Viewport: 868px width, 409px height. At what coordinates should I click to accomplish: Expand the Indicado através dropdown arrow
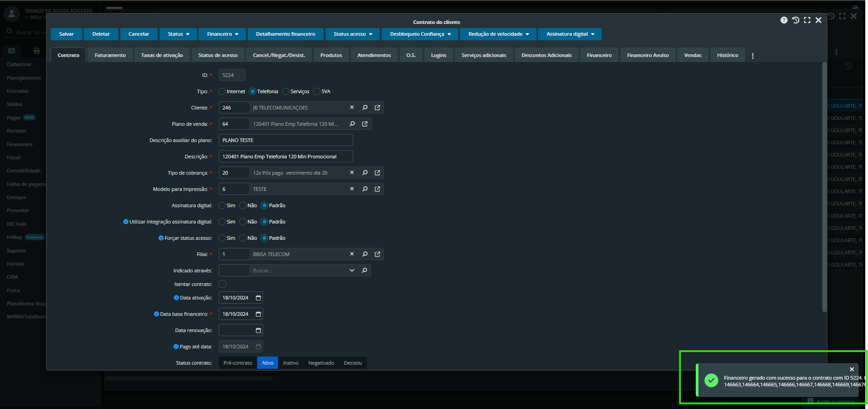tap(352, 271)
